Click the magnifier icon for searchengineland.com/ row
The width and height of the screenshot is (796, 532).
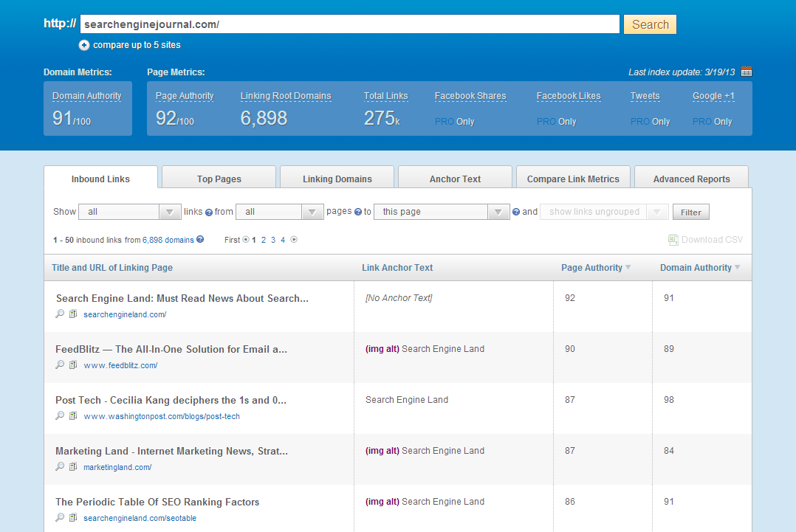(60, 314)
